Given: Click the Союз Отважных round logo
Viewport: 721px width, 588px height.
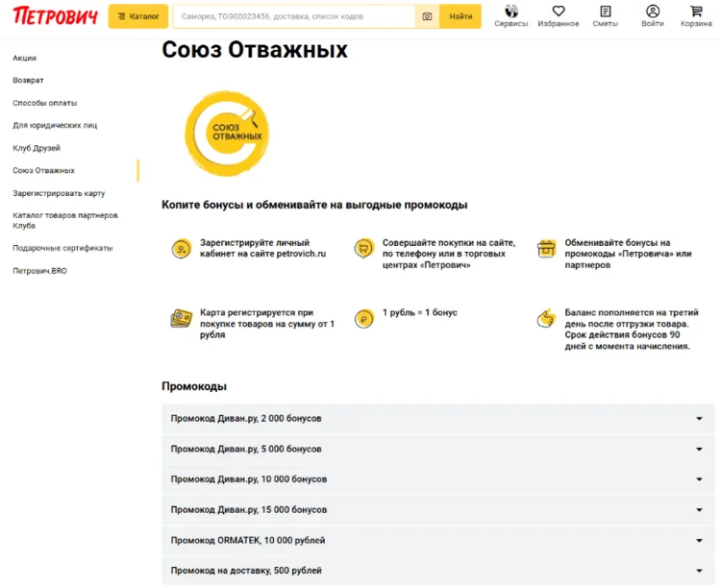Looking at the screenshot, I should point(227,134).
